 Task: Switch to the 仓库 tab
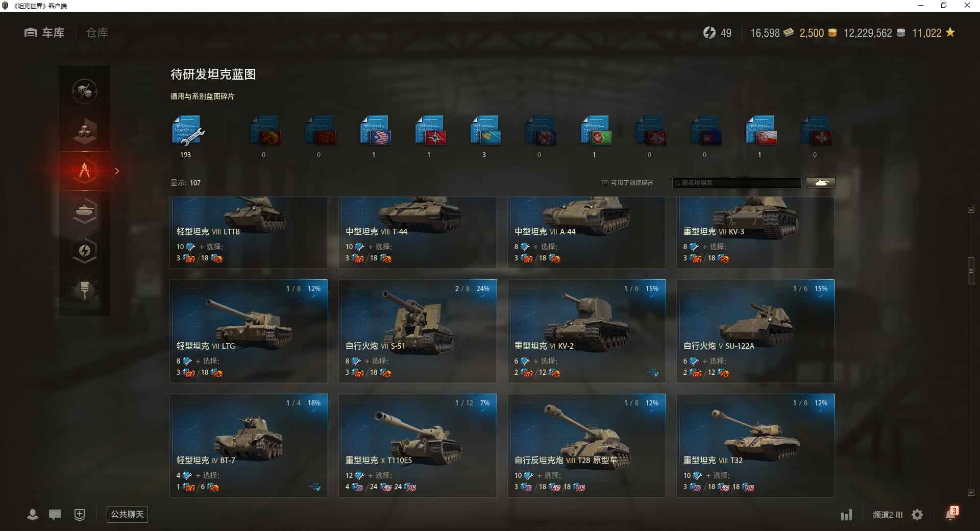tap(97, 33)
